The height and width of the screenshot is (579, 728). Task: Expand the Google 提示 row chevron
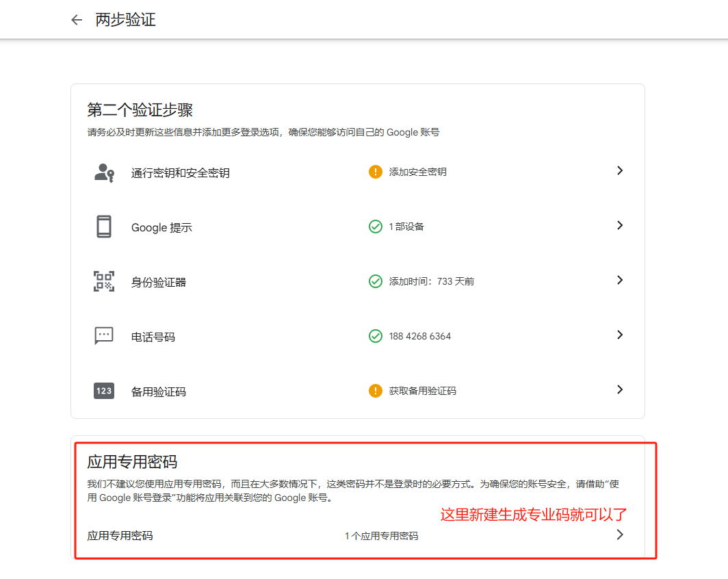[x=620, y=225]
